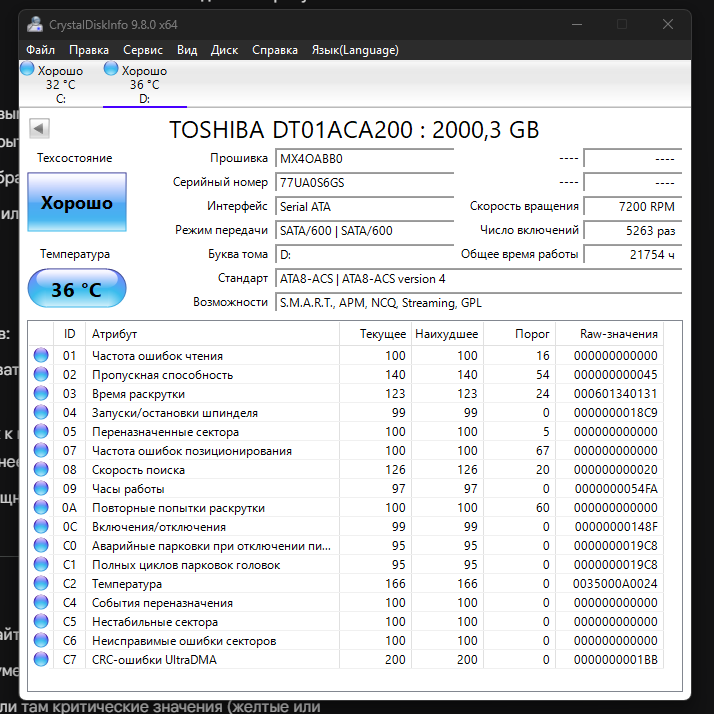Image resolution: width=714 pixels, height=714 pixels.
Task: Click the Возможности field with S.M.A.R.T.
Action: [479, 303]
